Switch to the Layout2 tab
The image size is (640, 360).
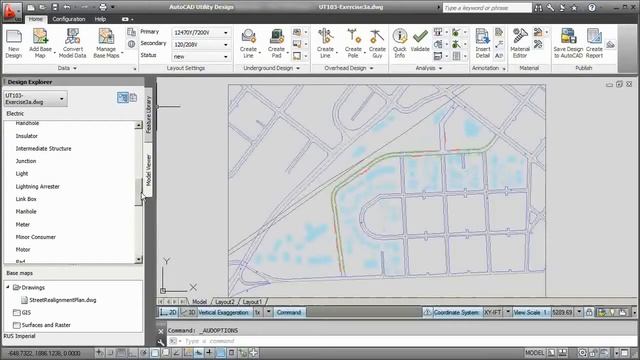[224, 302]
